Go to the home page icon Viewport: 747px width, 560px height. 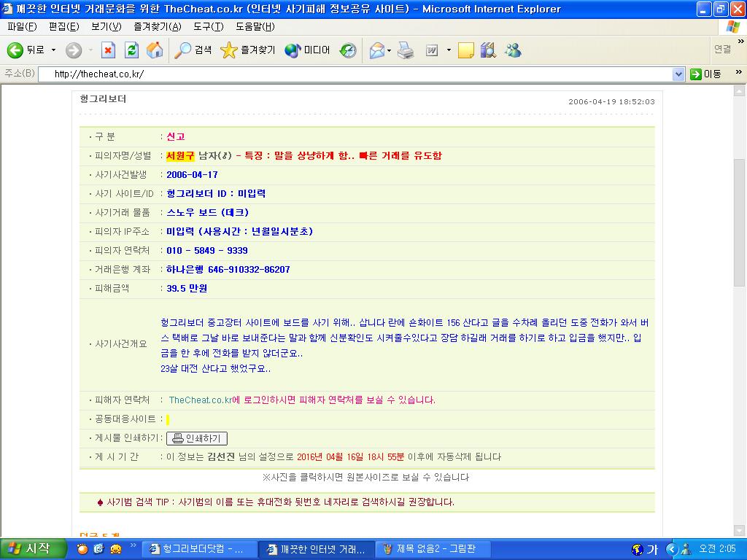155,50
